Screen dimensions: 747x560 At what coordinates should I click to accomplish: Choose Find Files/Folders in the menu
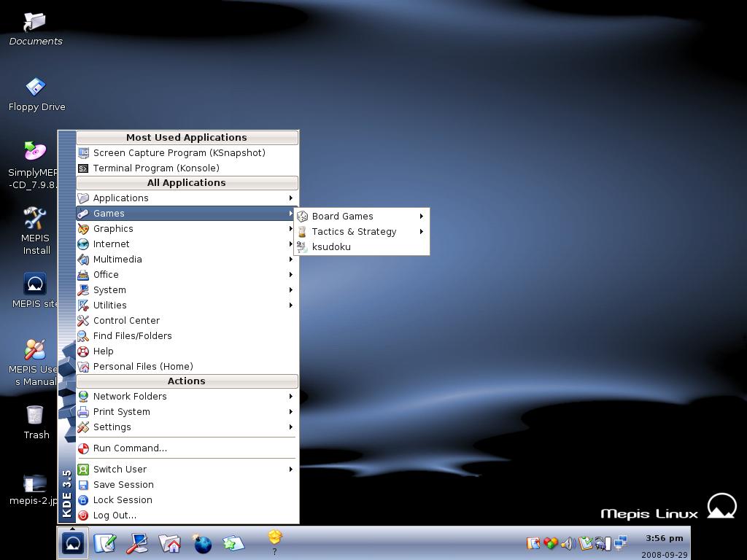[187, 335]
